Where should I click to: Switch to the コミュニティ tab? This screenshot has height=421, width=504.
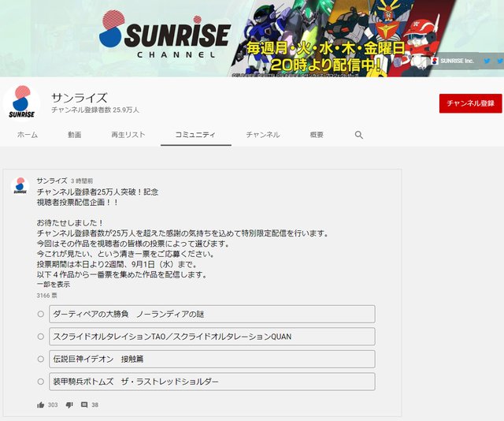195,135
